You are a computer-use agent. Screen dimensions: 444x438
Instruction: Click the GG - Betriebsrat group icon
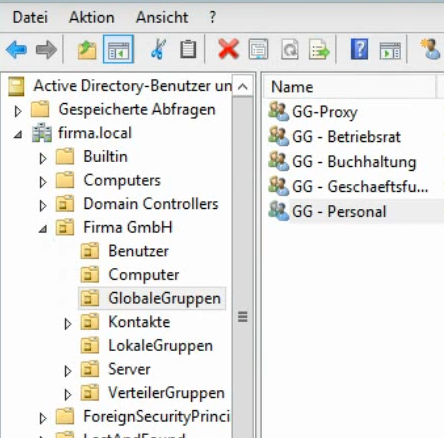pyautogui.click(x=278, y=136)
